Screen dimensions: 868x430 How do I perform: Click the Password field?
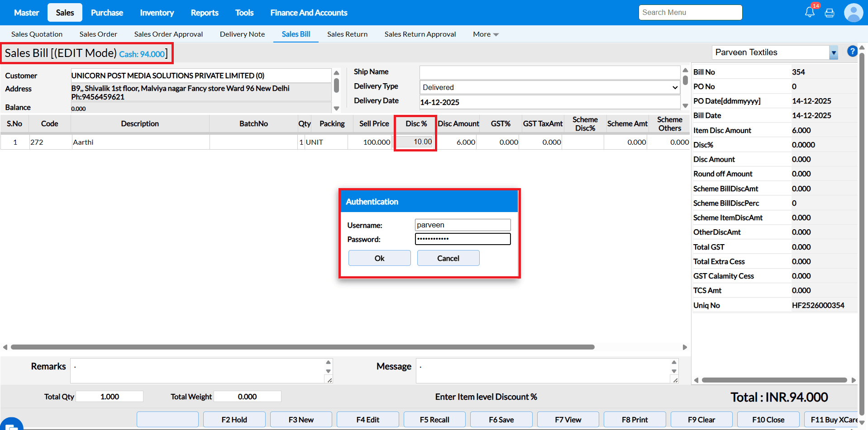tap(463, 239)
